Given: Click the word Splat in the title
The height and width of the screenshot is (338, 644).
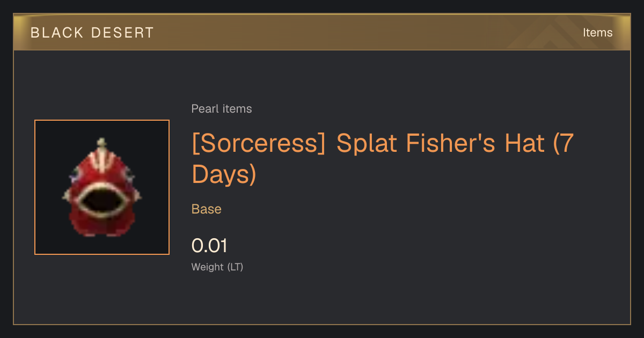Looking at the screenshot, I should tap(367, 145).
